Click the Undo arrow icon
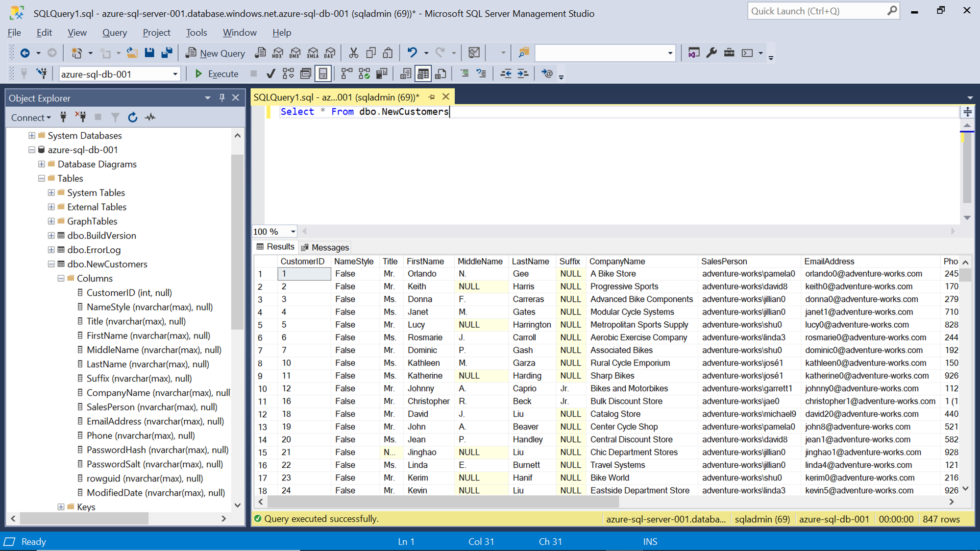 click(412, 53)
